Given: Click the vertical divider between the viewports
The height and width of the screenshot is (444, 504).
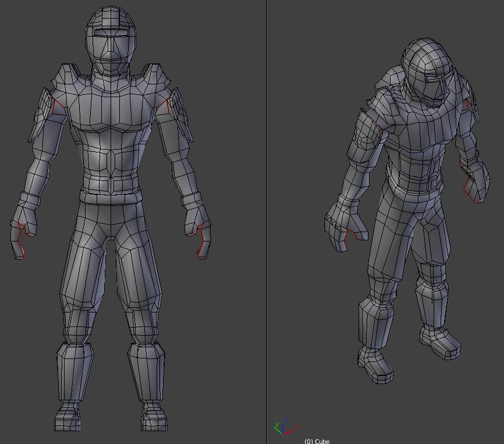Looking at the screenshot, I should [267, 222].
